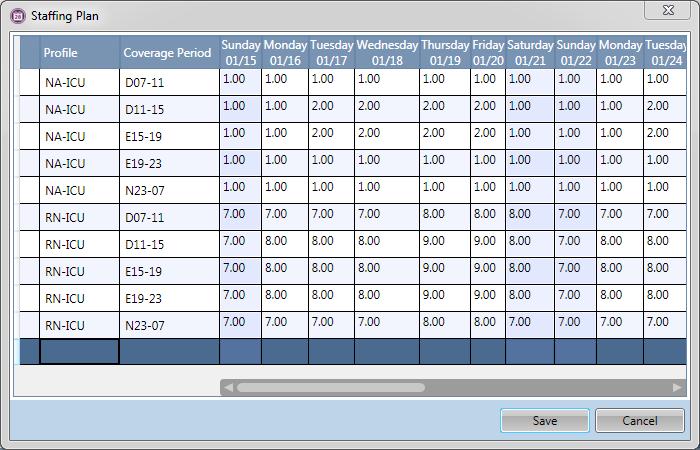Edit Thursday 01/19 value for RN-ICU D11-15
Screen dimensions: 700x450
click(x=444, y=244)
